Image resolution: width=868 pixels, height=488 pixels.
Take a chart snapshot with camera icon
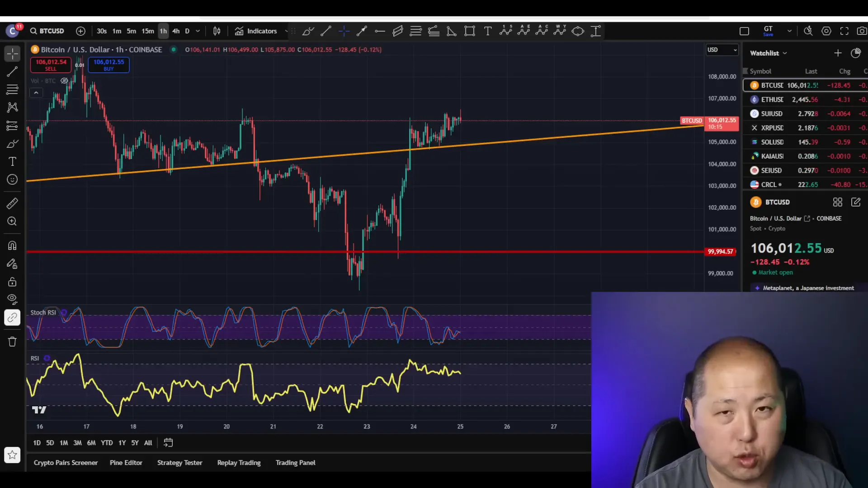862,31
